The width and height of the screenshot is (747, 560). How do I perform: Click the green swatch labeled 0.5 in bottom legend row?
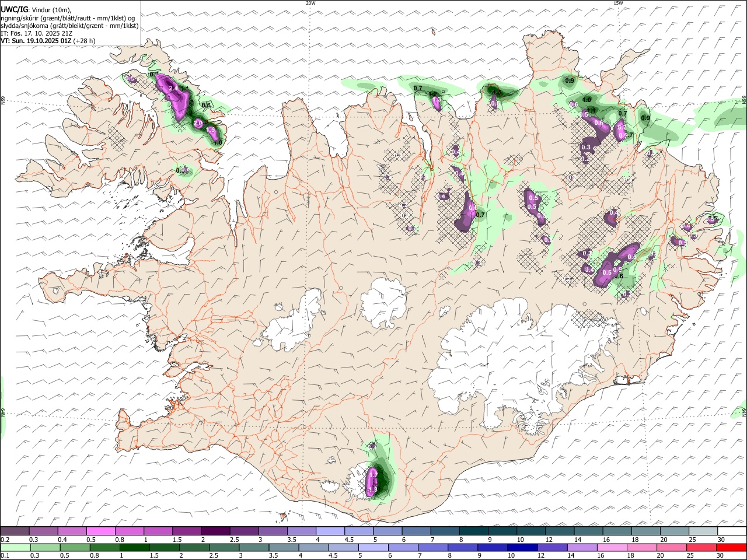75,548
